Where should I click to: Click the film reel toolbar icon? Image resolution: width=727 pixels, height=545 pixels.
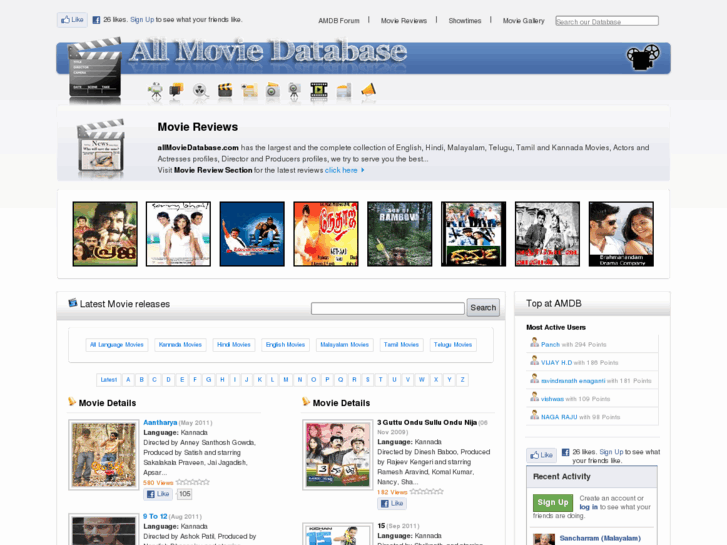[200, 90]
